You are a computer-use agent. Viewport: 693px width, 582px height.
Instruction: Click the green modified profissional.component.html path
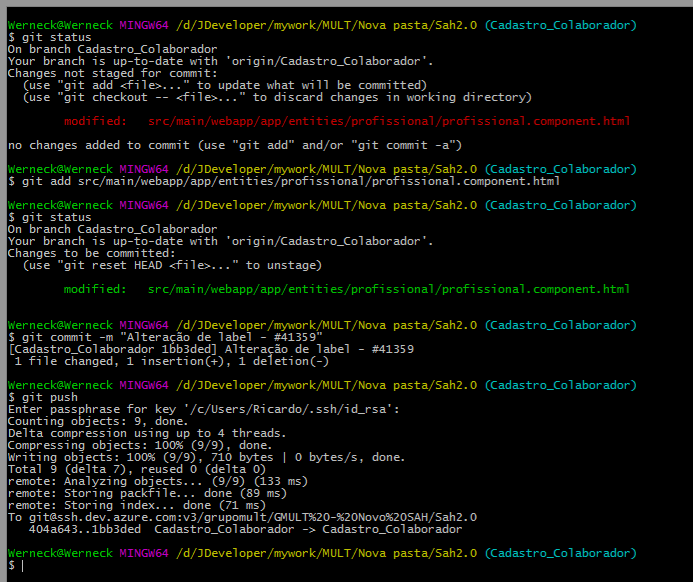coord(389,289)
